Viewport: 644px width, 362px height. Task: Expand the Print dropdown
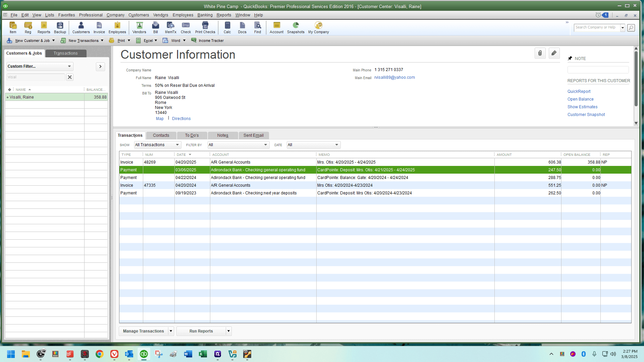pos(129,41)
